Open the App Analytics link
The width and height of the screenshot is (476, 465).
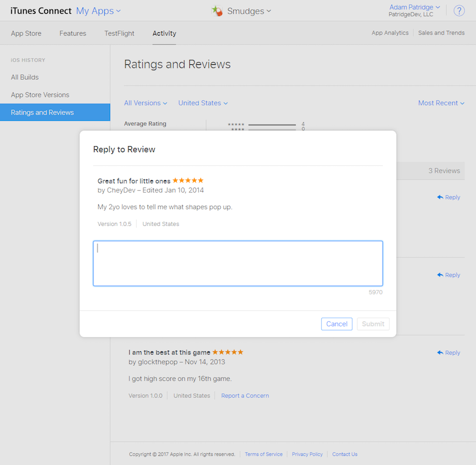(390, 33)
